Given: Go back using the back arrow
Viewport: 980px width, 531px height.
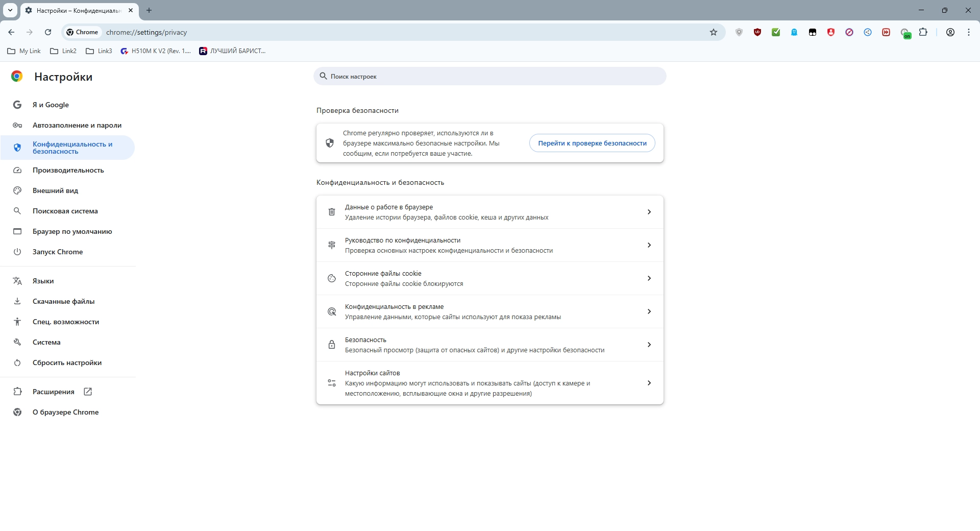Looking at the screenshot, I should [x=11, y=32].
